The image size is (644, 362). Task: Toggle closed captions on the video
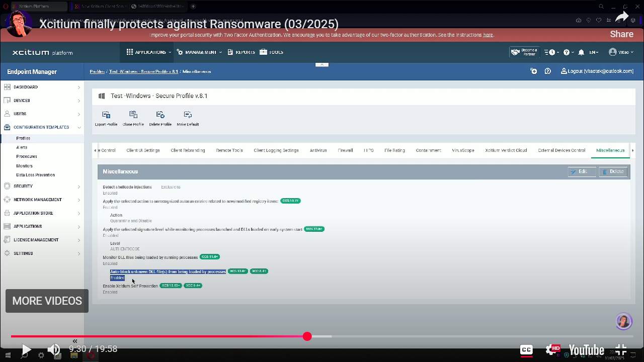coord(526,350)
